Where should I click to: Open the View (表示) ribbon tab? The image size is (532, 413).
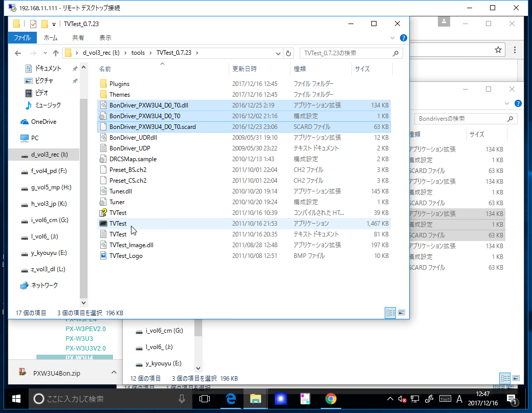pyautogui.click(x=105, y=38)
